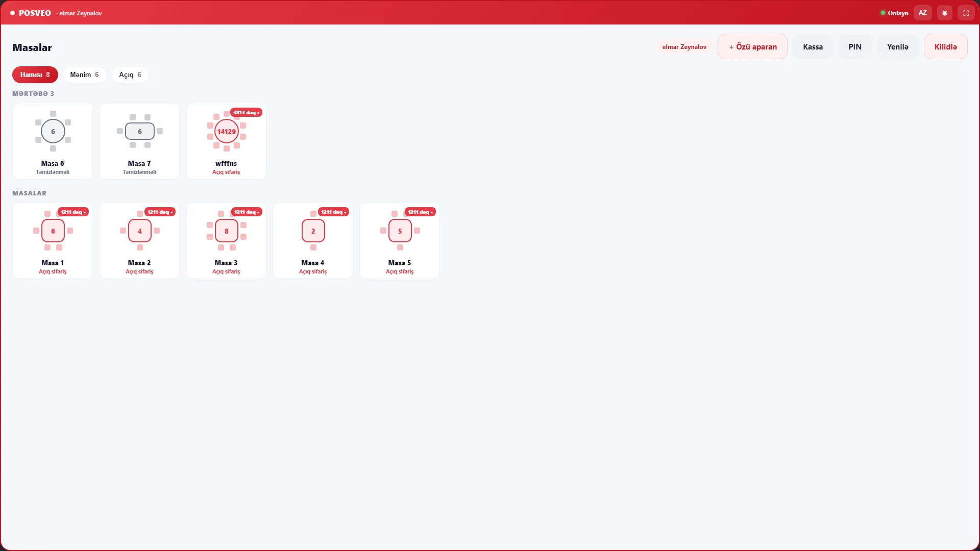Click Açıq sifariş status under Masa 3
The height and width of the screenshot is (551, 980).
pos(226,272)
